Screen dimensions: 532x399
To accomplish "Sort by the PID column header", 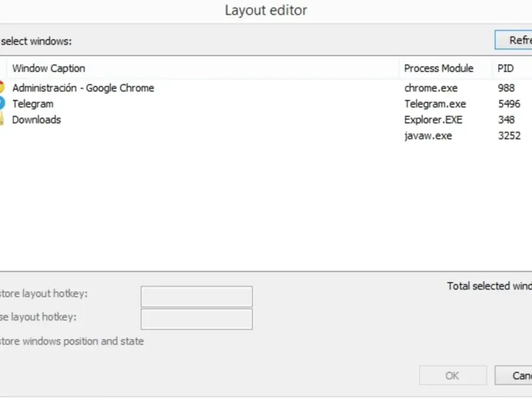I will 505,68.
